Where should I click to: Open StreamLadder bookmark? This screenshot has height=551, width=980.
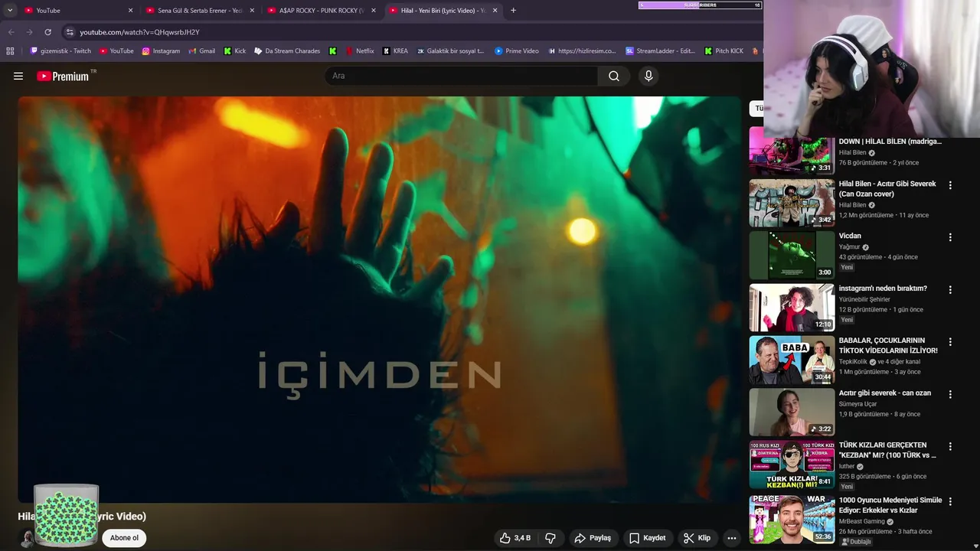(x=660, y=51)
